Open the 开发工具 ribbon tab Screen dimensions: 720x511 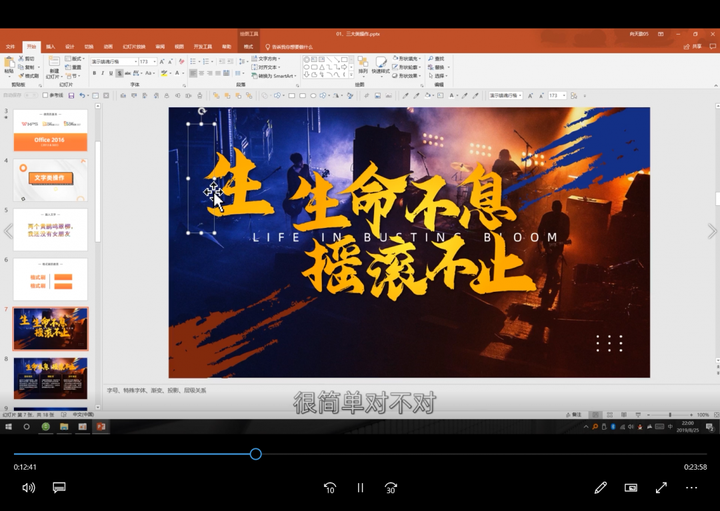[202, 47]
